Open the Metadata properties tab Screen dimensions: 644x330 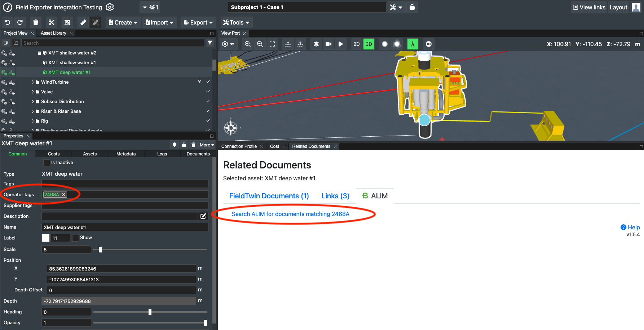(x=126, y=154)
